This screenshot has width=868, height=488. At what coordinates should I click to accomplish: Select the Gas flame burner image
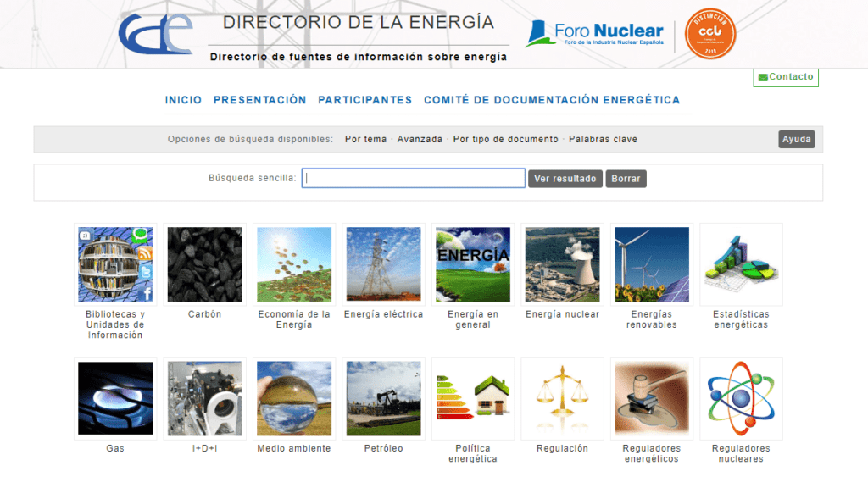[x=115, y=398]
